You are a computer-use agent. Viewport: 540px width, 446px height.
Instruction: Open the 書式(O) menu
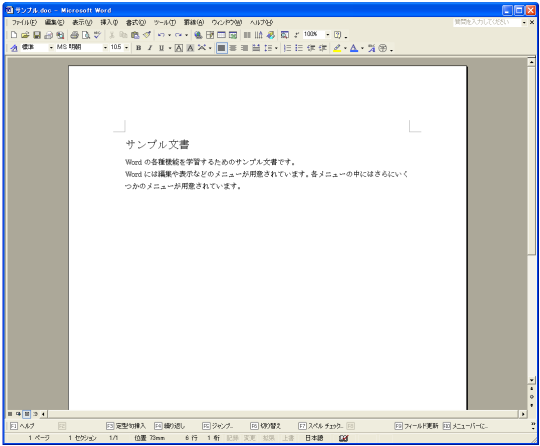click(x=136, y=23)
